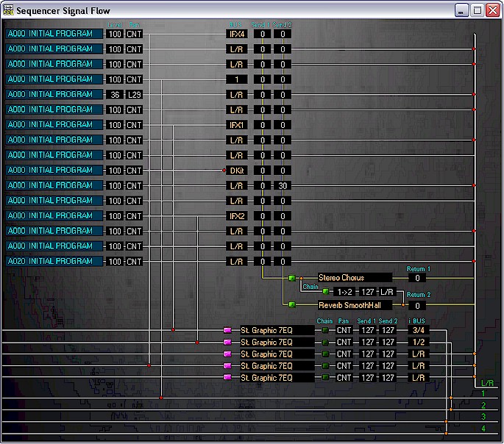Viewport: 504px width, 444px height.
Task: Toggle the Chain box of the bottom St. Graphic 7EQ
Action: coord(325,378)
